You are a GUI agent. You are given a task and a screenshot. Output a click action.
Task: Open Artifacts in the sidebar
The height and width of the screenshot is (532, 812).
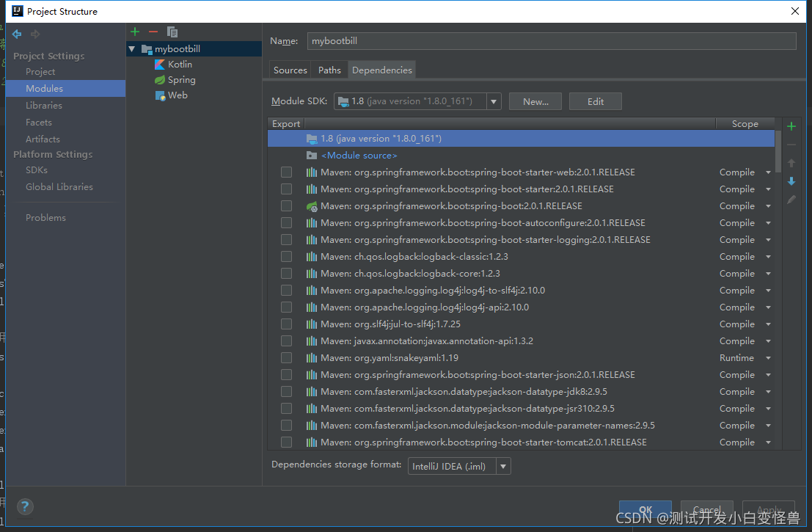(43, 139)
